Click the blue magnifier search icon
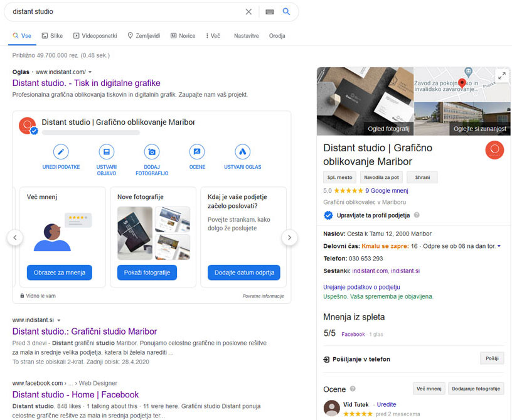Image resolution: width=512 pixels, height=420 pixels. click(x=286, y=11)
